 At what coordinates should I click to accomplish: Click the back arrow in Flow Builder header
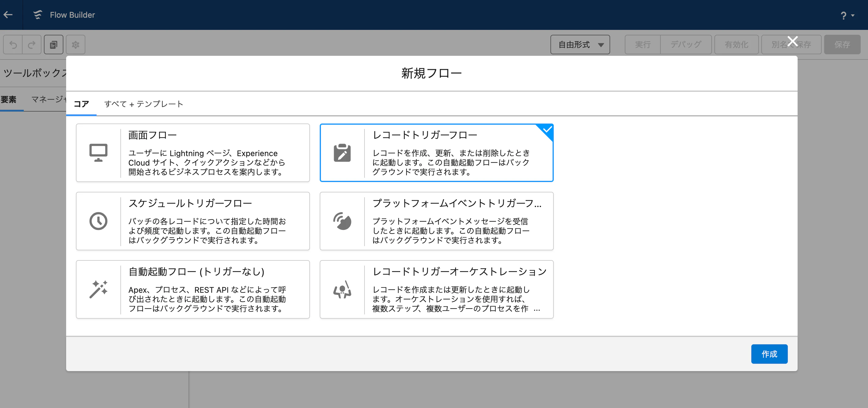8,15
